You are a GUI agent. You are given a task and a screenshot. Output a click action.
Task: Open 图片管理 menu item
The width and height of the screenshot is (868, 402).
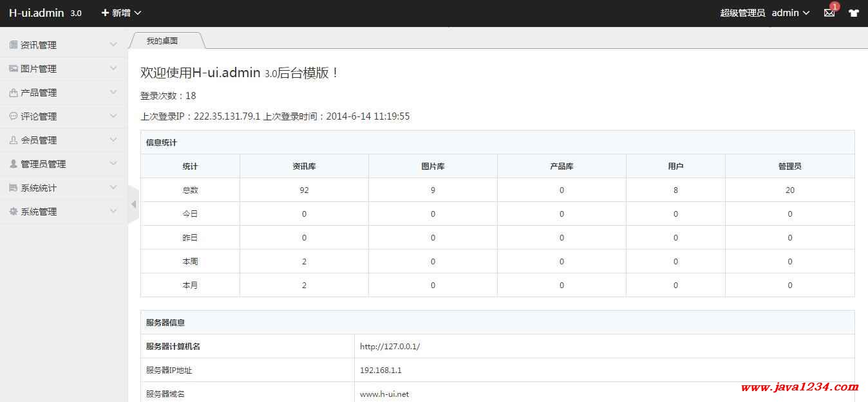pyautogui.click(x=64, y=69)
